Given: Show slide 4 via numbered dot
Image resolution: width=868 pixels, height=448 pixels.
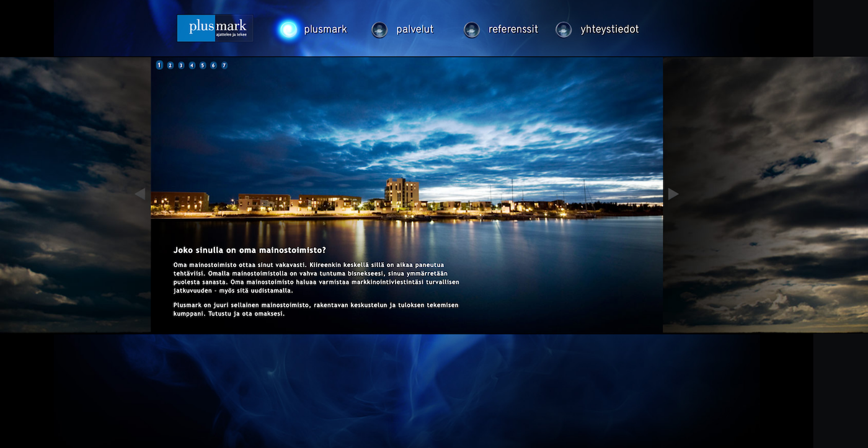Looking at the screenshot, I should point(192,65).
